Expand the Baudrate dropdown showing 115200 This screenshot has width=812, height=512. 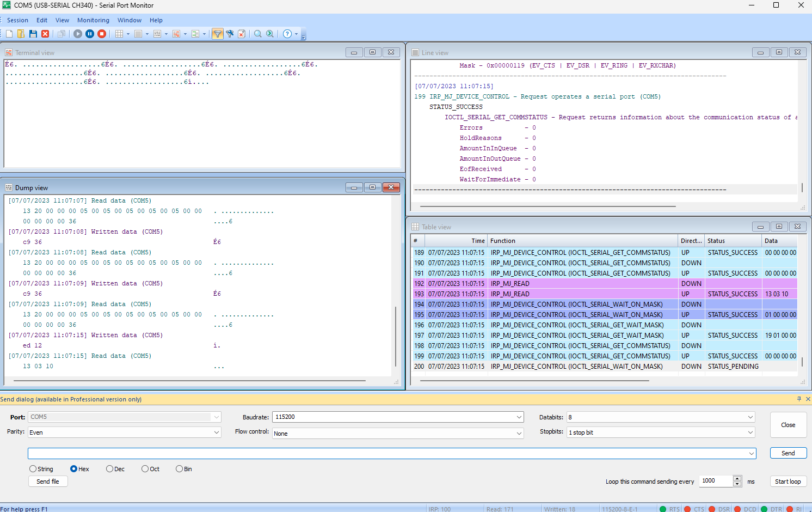(519, 417)
